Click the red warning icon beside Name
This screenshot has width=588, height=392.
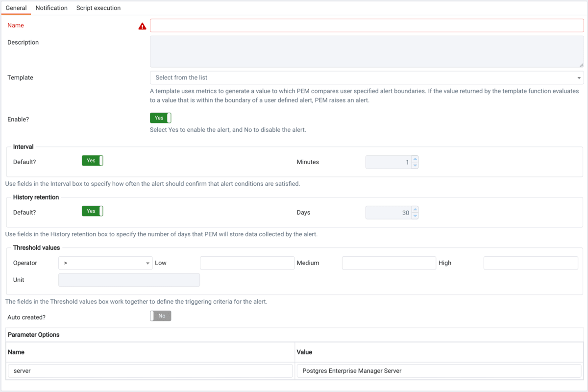tap(142, 26)
